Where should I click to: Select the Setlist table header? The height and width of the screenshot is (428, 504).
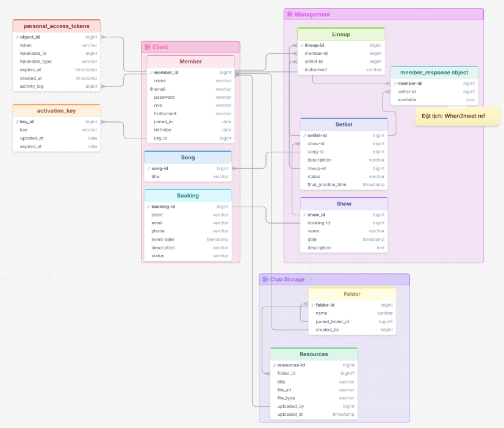(344, 124)
